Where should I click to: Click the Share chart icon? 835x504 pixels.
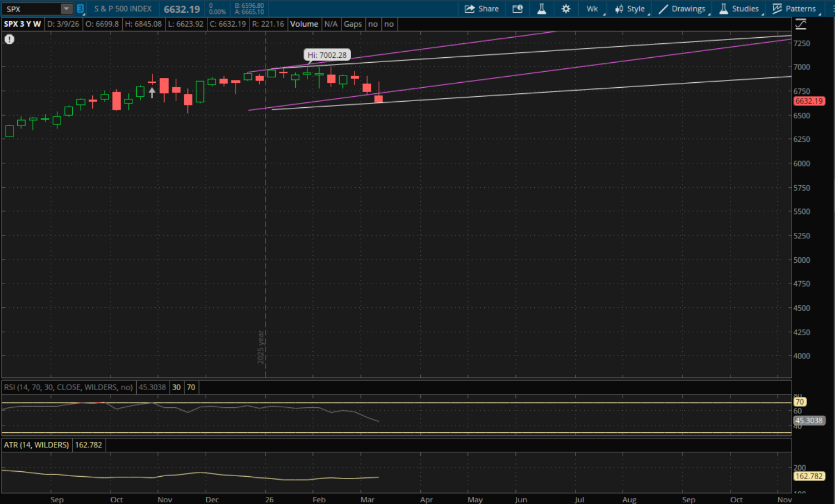(481, 9)
